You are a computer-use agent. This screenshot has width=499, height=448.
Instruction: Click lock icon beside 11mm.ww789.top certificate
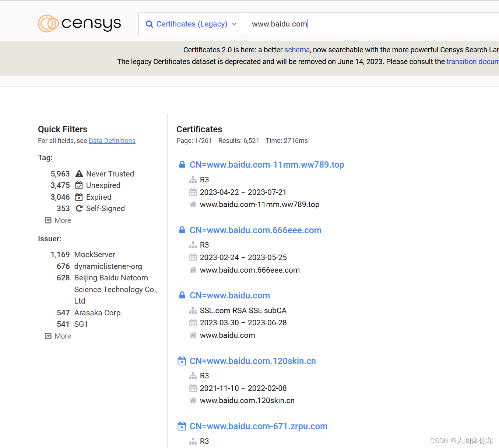[x=182, y=164]
